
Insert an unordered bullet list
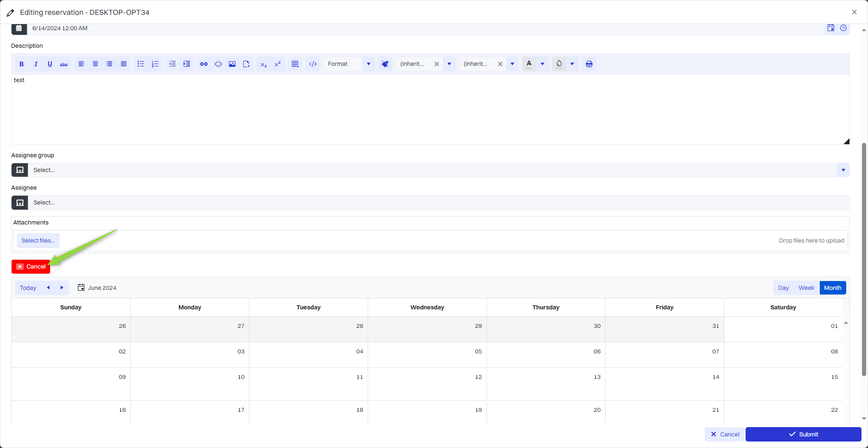coord(140,64)
